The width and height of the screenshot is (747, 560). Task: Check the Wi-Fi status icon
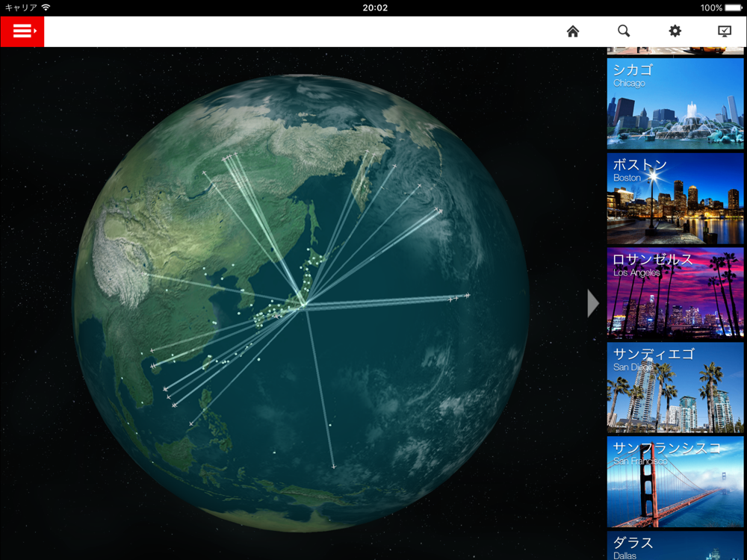[46, 7]
